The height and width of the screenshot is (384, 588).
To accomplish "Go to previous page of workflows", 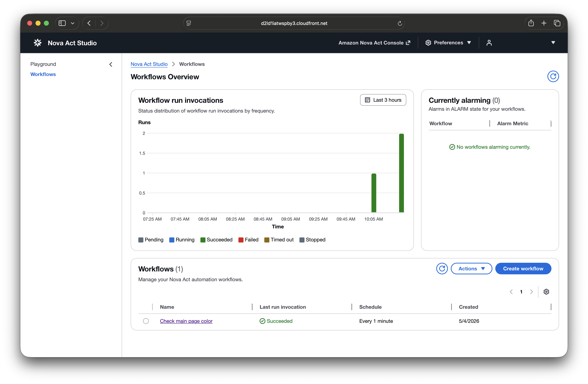I will pos(511,292).
